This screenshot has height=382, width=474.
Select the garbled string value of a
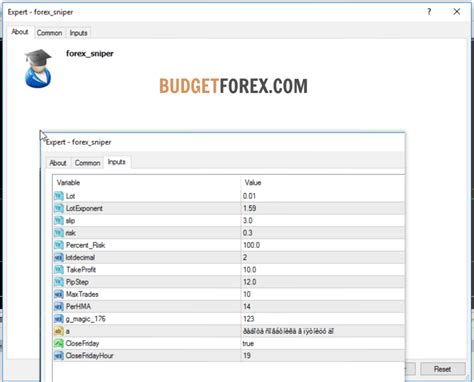coord(288,331)
